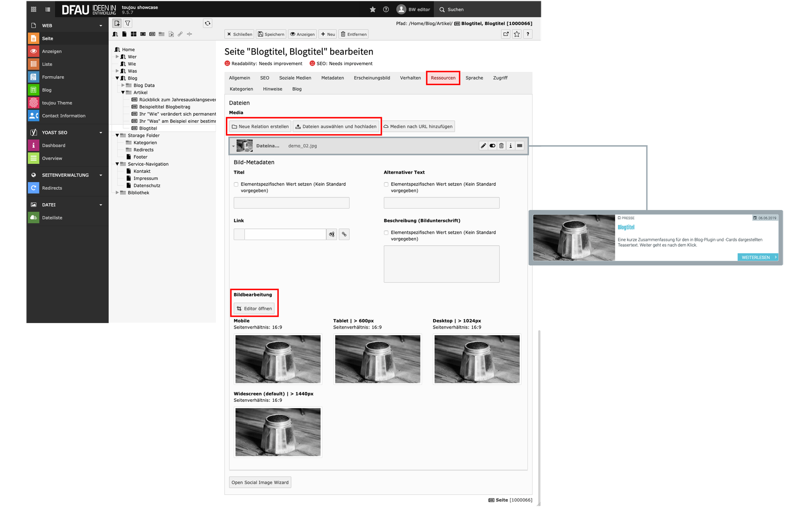The image size is (812, 508).
Task: Collapse the WEB module group
Action: 101,26
